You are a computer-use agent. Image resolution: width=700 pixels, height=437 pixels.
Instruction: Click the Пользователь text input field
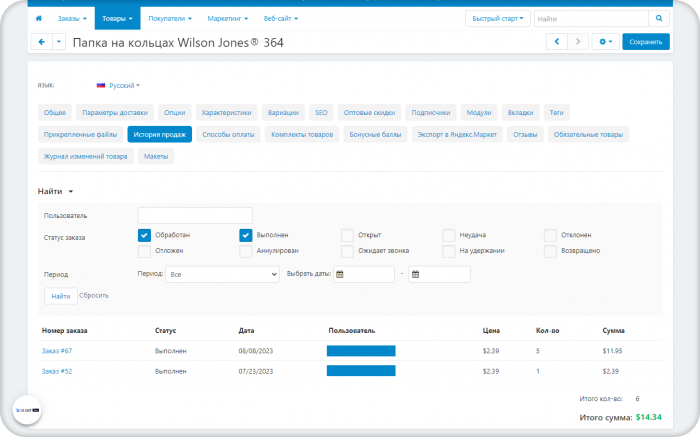195,216
